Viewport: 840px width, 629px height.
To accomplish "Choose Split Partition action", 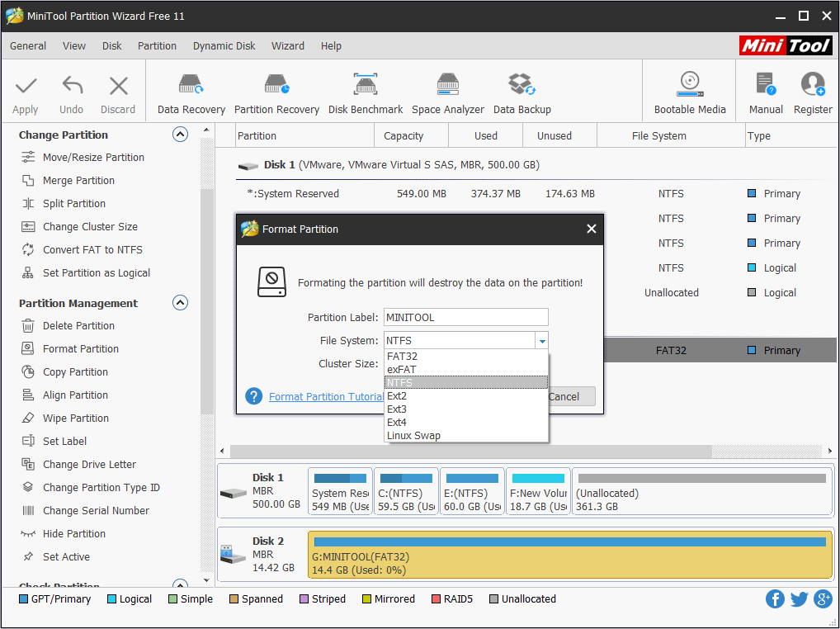I will pyautogui.click(x=74, y=203).
